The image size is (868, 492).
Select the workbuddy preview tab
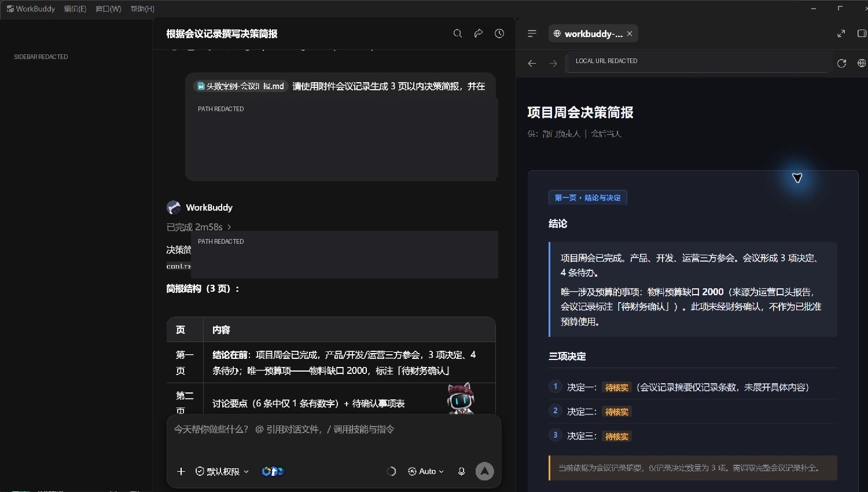click(593, 34)
